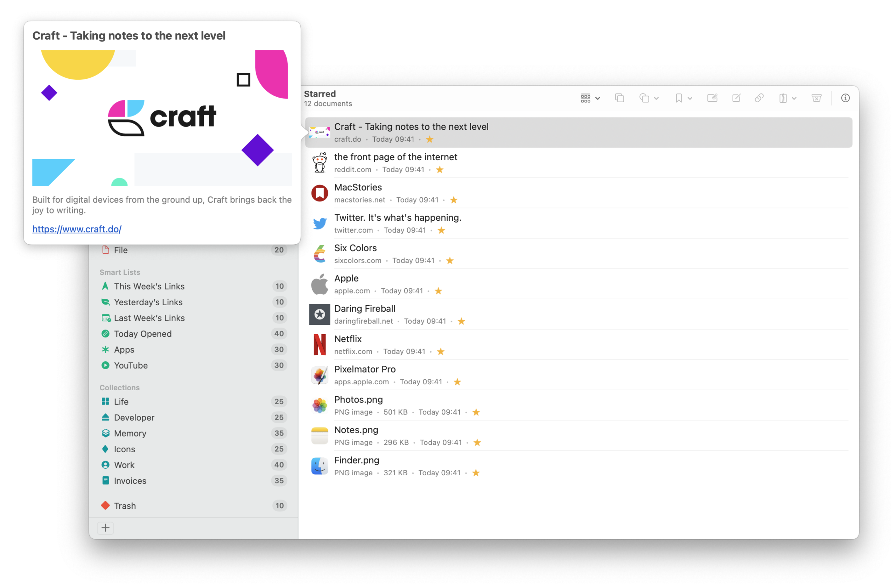Click the Icons diamond icon in Collections
Screen dimensions: 896x588
point(105,449)
